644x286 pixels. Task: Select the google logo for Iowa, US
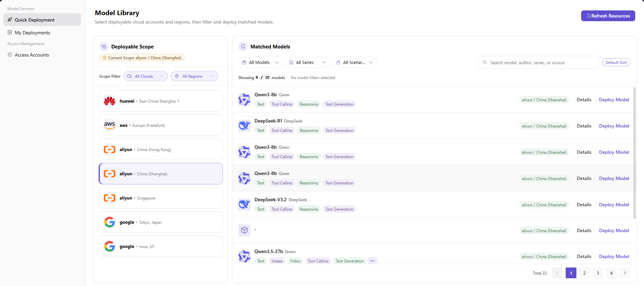(x=110, y=246)
